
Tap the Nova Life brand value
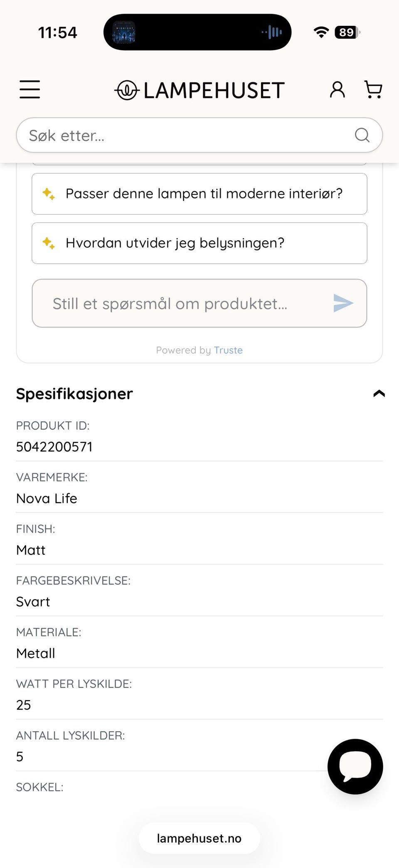point(47,498)
